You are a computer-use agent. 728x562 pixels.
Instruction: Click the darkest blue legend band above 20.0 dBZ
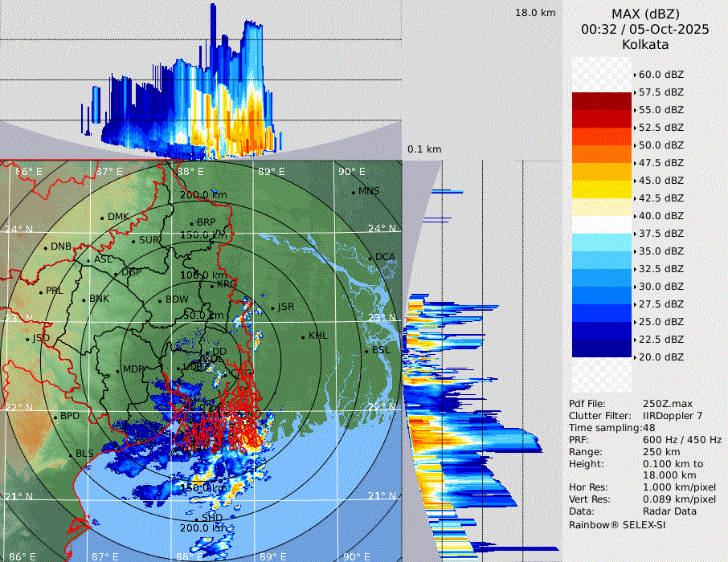(602, 348)
